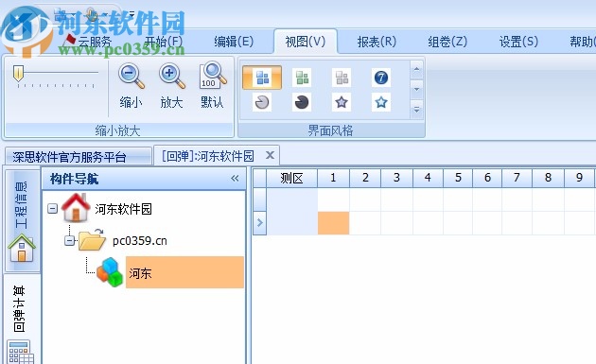Open the calculator grid sidebar icon
This screenshot has height=364, width=596.
click(21, 353)
